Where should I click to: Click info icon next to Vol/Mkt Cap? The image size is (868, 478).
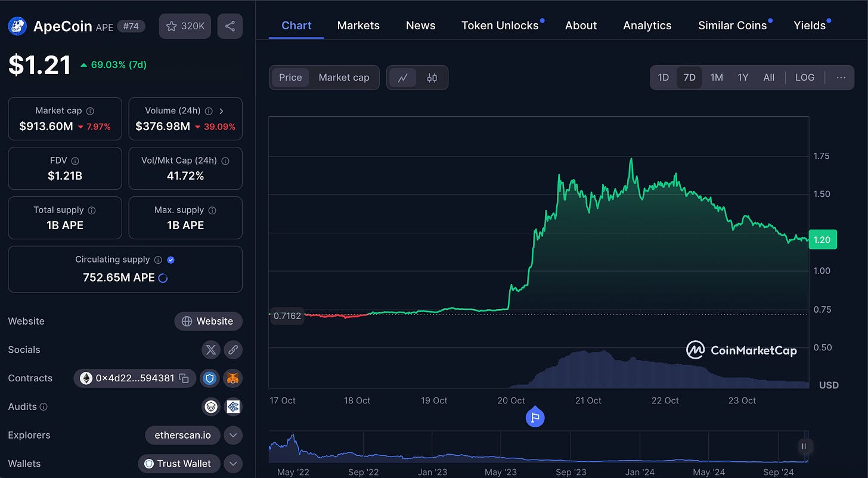[225, 161]
